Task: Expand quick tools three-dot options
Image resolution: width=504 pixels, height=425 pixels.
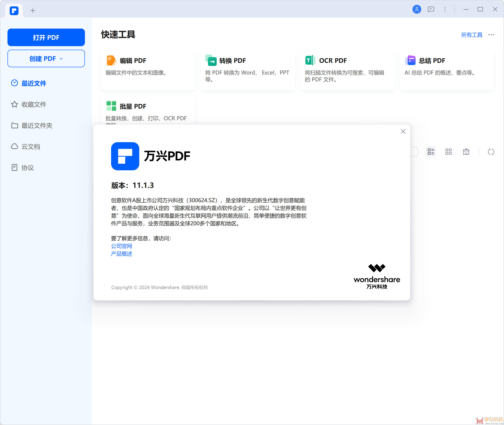Action: tap(491, 35)
